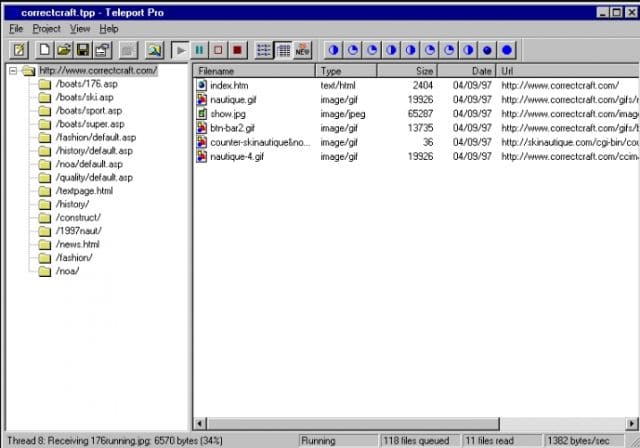
Task: Click the Save Project floppy disk icon
Action: click(x=83, y=49)
